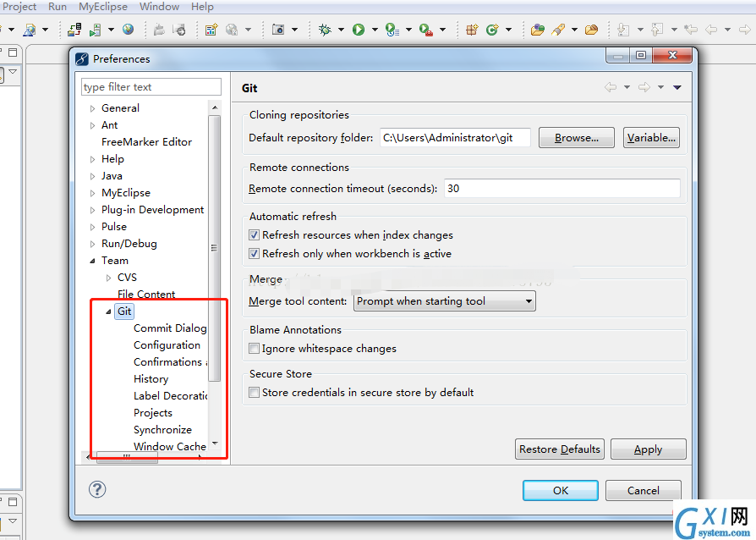The height and width of the screenshot is (540, 756).
Task: Click the toolbar Back navigation arrow
Action: [711, 30]
